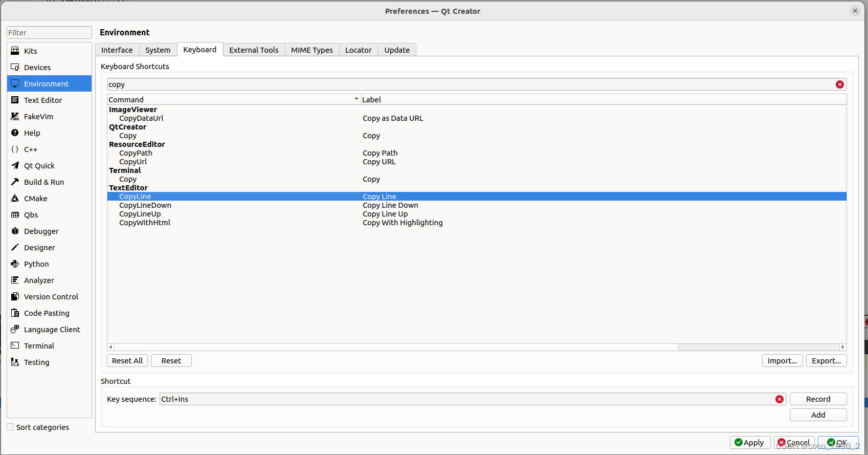
Task: Open the Text Editor category
Action: coord(49,100)
